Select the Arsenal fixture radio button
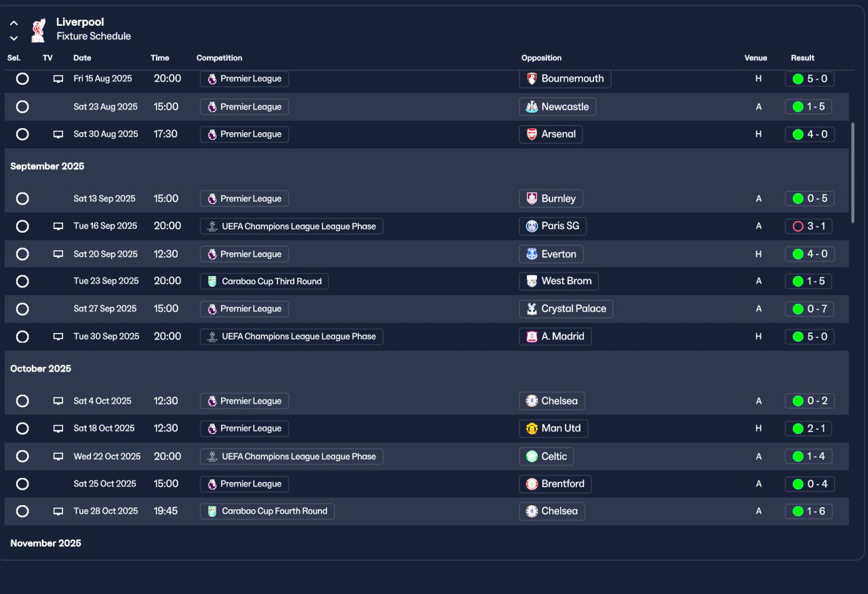This screenshot has height=594, width=868. [22, 134]
